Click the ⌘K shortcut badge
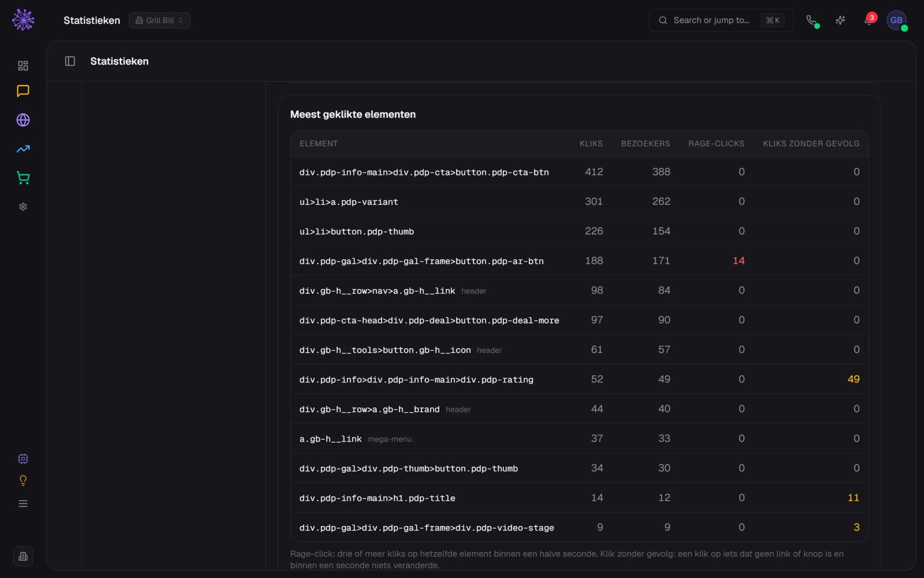924x578 pixels. coord(772,20)
